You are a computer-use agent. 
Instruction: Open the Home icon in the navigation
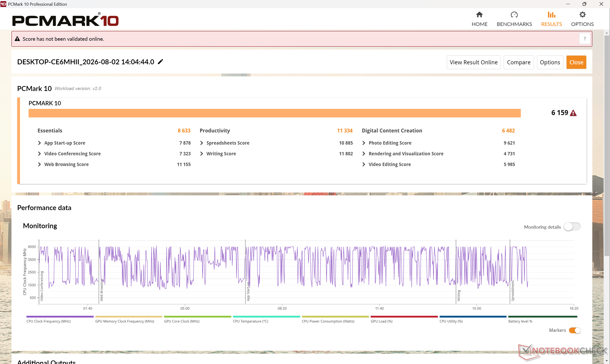tap(479, 15)
